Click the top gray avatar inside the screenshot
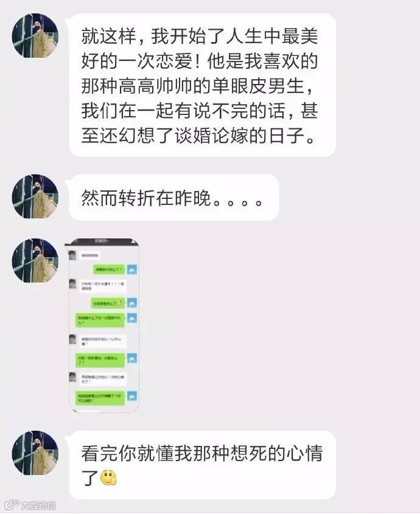Screen dimensions: 420x514 click(x=73, y=255)
